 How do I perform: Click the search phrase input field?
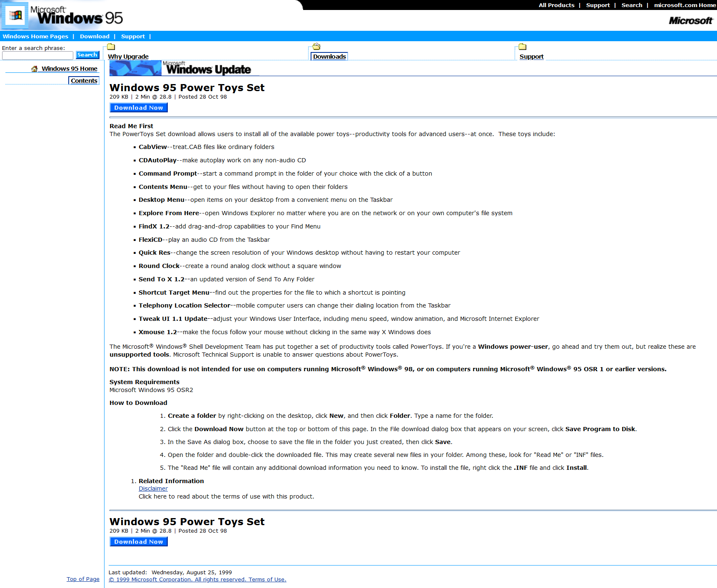point(37,55)
